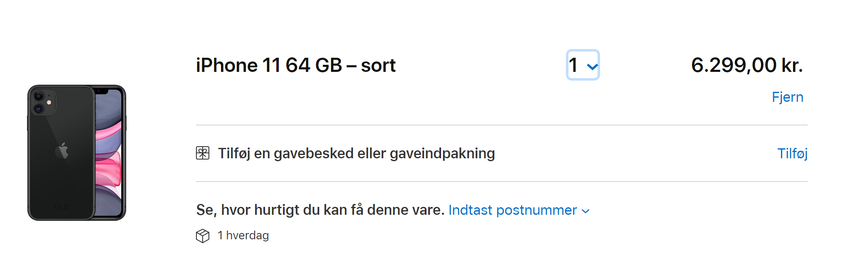
Task: Open the quantity dropdown showing 1
Action: 582,65
